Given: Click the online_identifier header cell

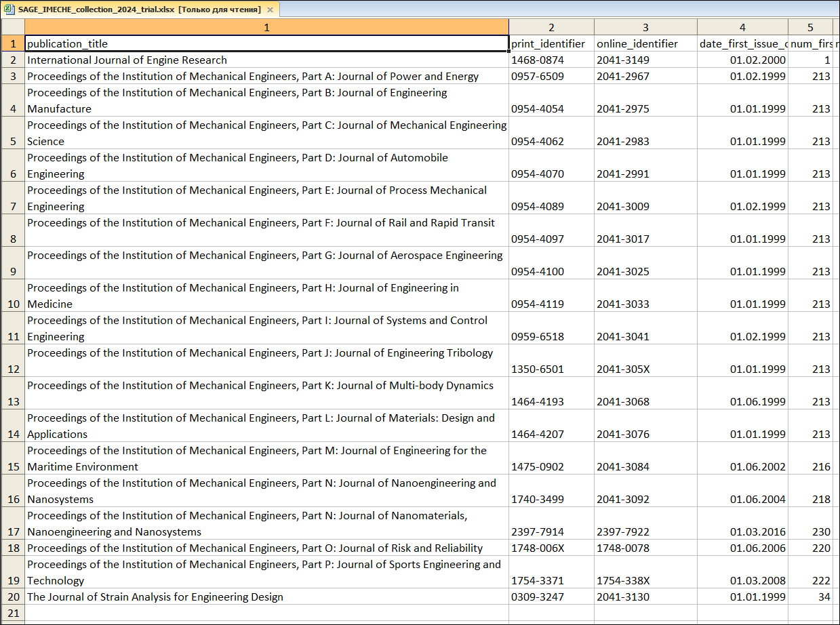Looking at the screenshot, I should coord(645,43).
